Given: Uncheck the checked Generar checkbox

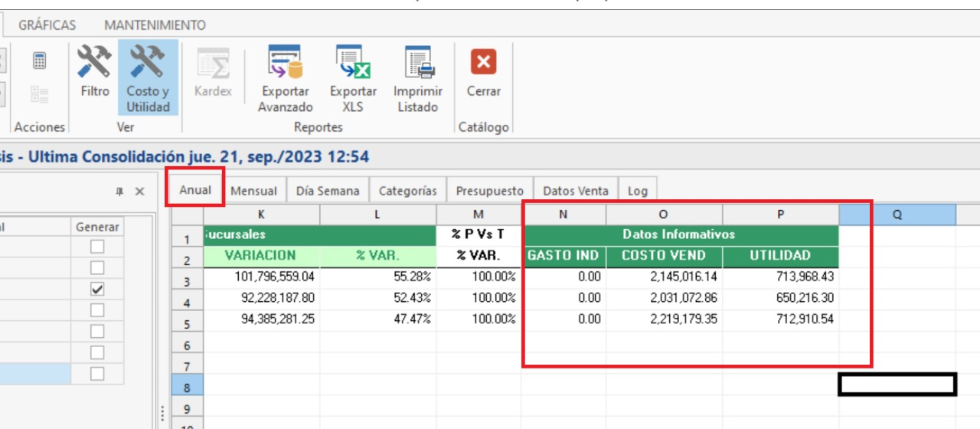Looking at the screenshot, I should [x=97, y=289].
